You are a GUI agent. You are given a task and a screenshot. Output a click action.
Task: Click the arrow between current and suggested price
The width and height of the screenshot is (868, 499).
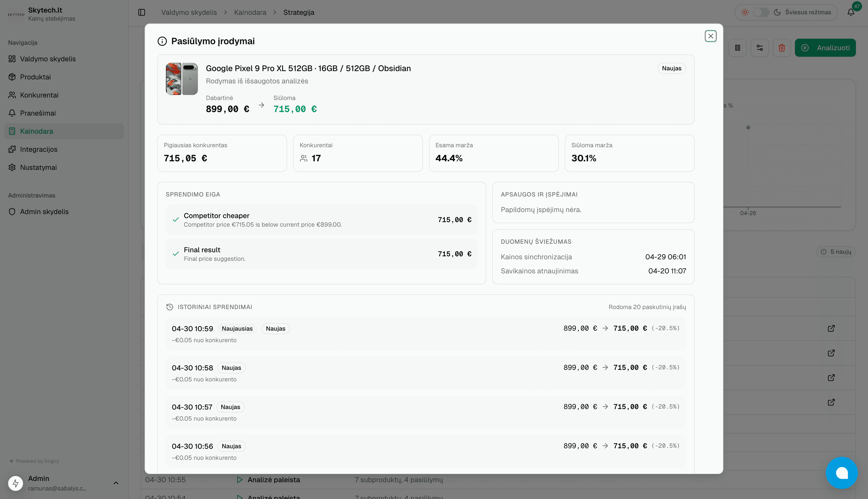[261, 105]
